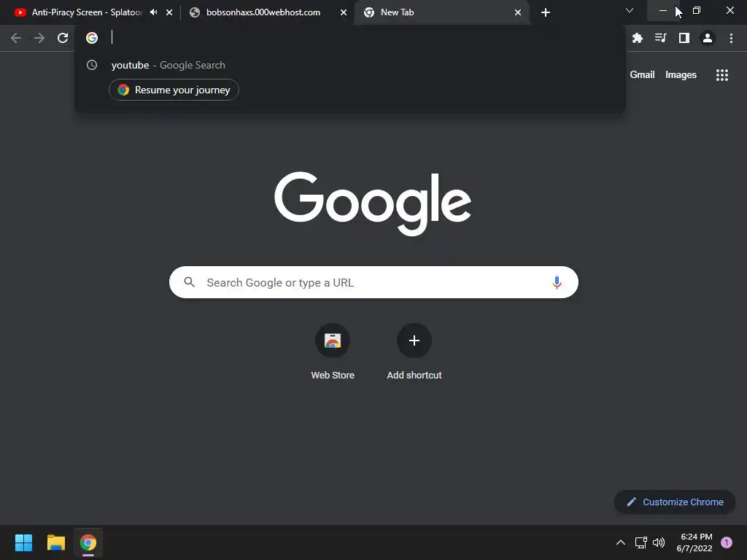Screen dimensions: 747x560
Task: Open the tab search chevron
Action: click(630, 10)
